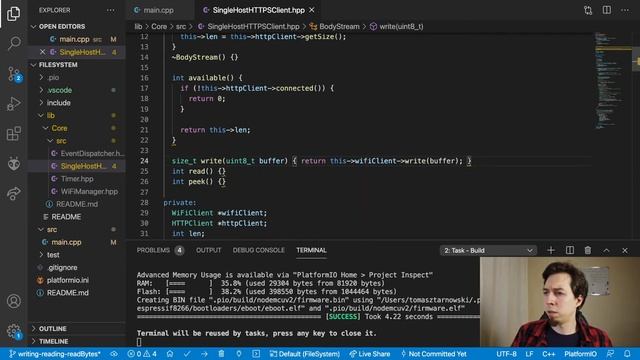The width and height of the screenshot is (640, 360).
Task: Open terminal selector dropdown '2: Task - Build'
Action: click(x=488, y=250)
